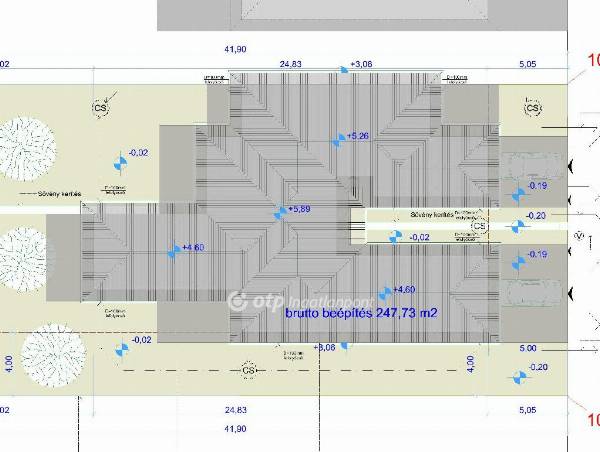Image resolution: width=600 pixels, height=452 pixels.
Task: Click the +5,89 elevation text
Action: (x=299, y=209)
